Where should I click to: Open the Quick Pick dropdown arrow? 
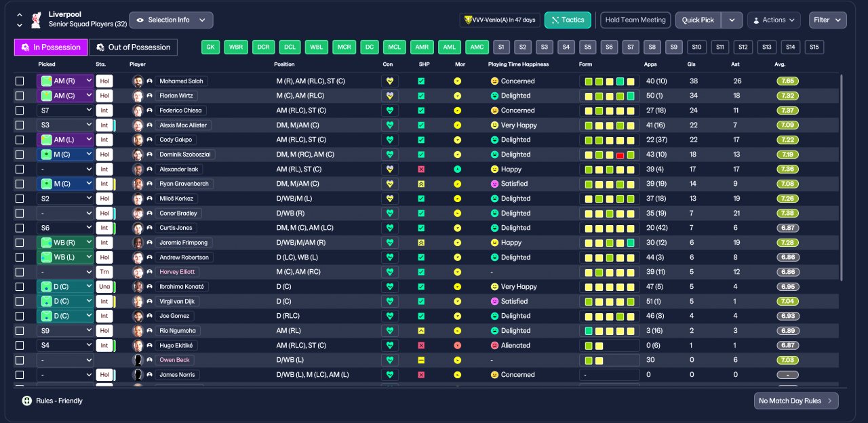(x=732, y=20)
